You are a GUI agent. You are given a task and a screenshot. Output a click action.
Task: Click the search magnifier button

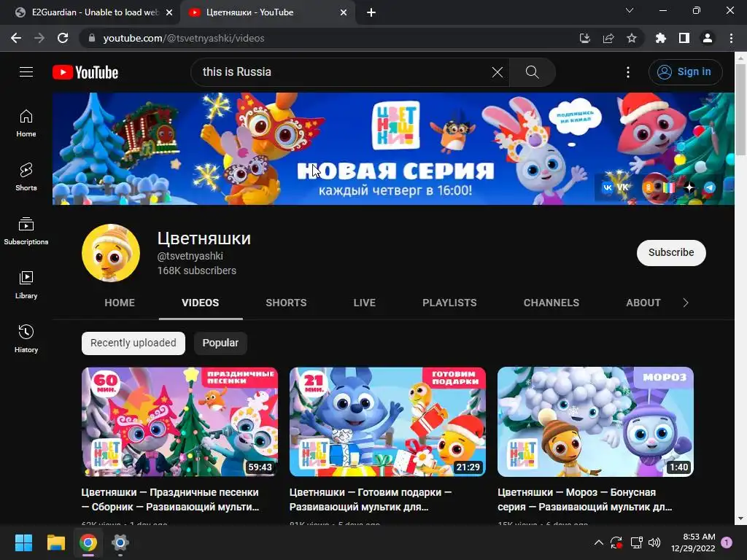coord(532,72)
